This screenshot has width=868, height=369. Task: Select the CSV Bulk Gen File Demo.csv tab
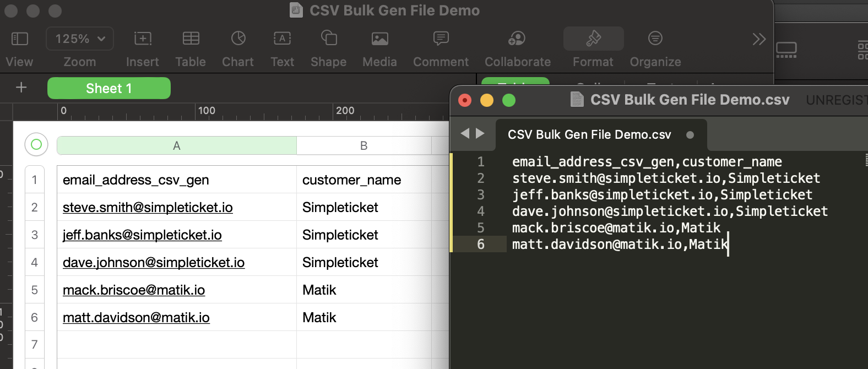589,135
